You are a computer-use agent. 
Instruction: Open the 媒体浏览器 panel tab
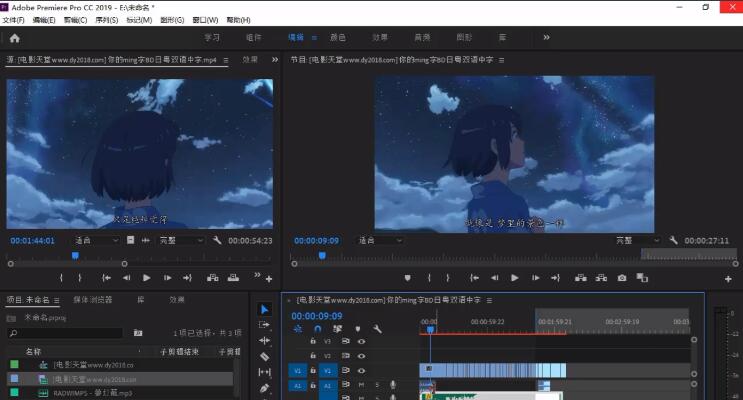93,299
